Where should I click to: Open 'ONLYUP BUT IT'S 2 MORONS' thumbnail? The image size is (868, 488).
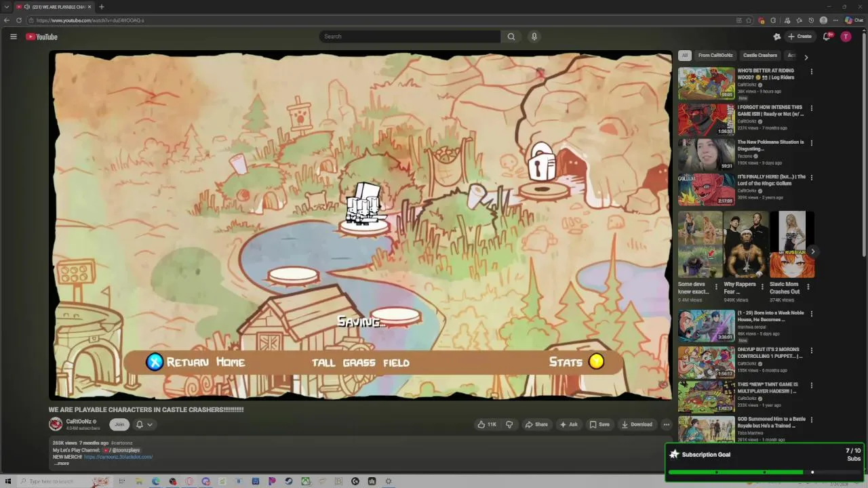706,361
